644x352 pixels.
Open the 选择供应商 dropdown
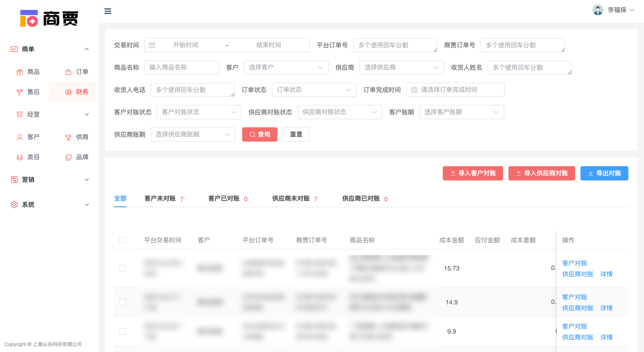402,67
